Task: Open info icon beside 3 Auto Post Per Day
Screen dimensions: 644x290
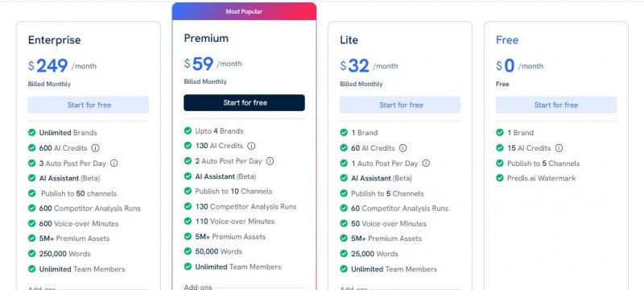Action: click(114, 163)
